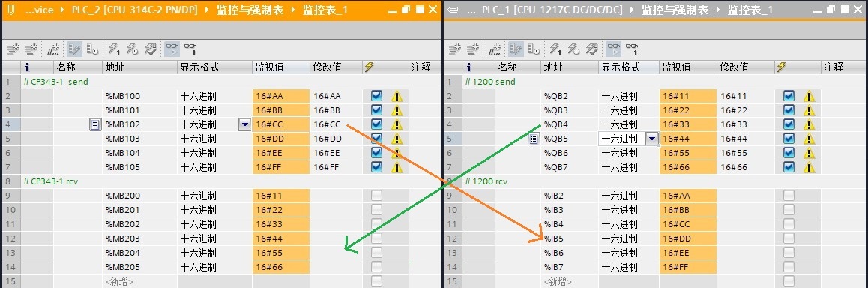Click PLC_1 [CPU 1217C DC/DC/DC] breadcrumb

coord(552,10)
